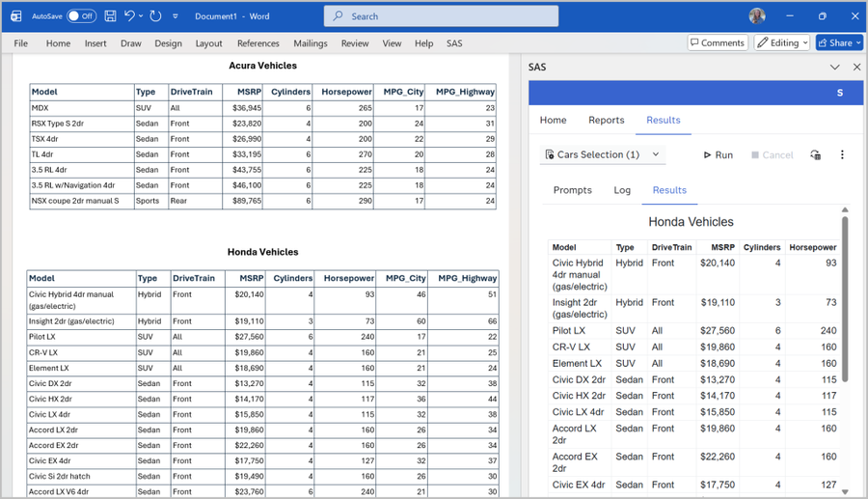Click the Search box

(441, 16)
